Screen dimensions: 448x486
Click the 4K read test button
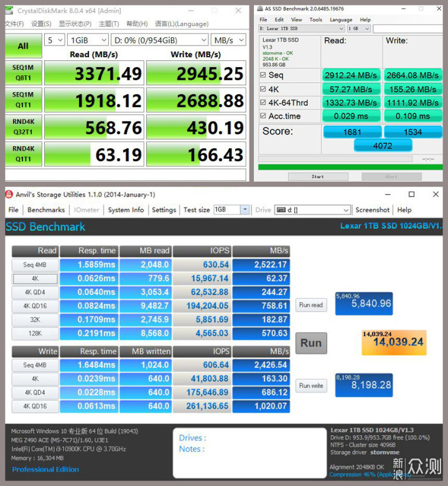click(x=35, y=279)
